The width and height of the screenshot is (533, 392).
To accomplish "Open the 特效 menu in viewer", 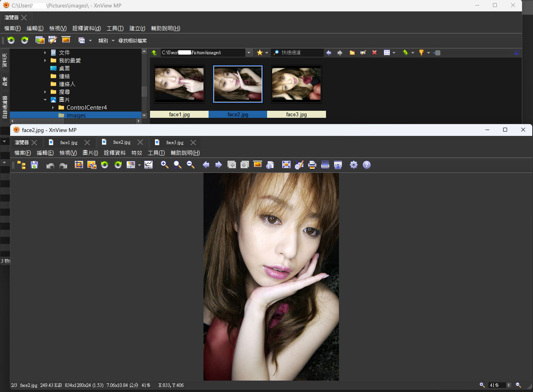I will (137, 153).
